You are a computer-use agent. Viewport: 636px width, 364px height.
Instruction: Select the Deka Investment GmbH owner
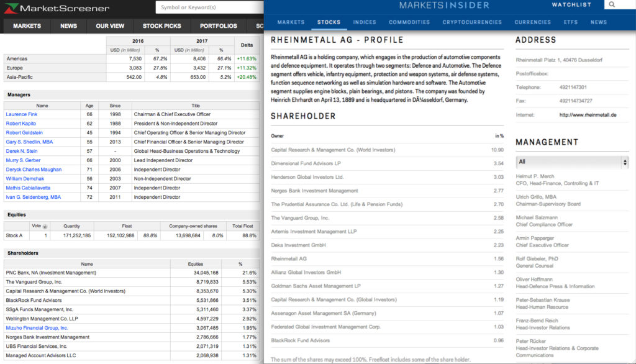[298, 245]
